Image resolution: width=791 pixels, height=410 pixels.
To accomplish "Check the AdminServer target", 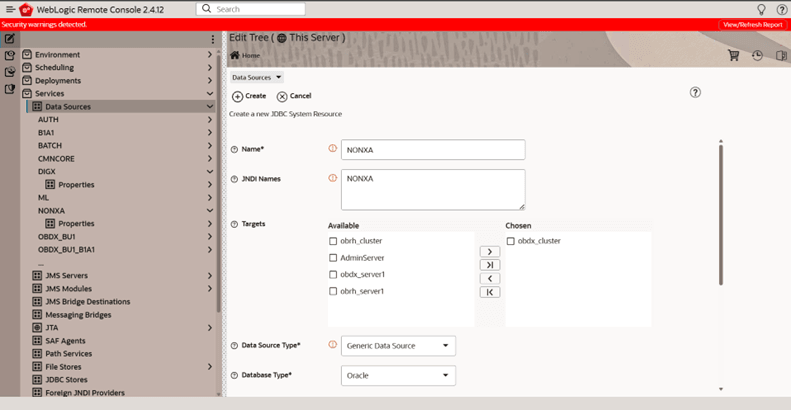I will (x=333, y=258).
